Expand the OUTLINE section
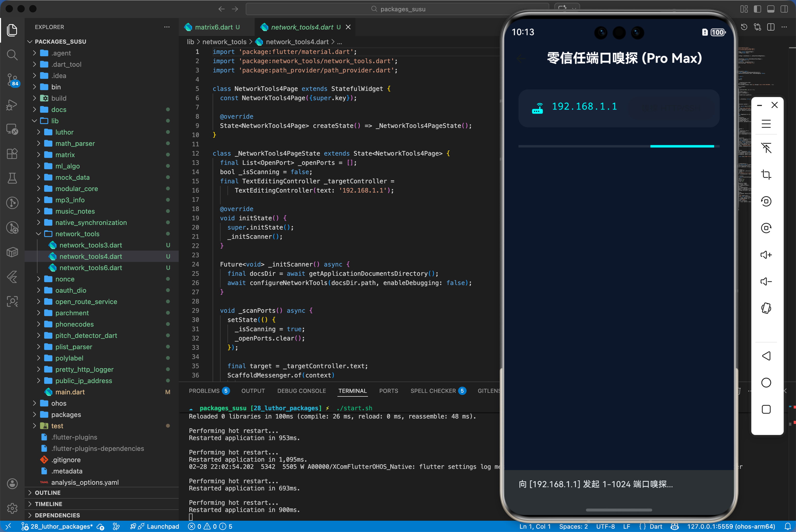This screenshot has width=796, height=532. 48,493
